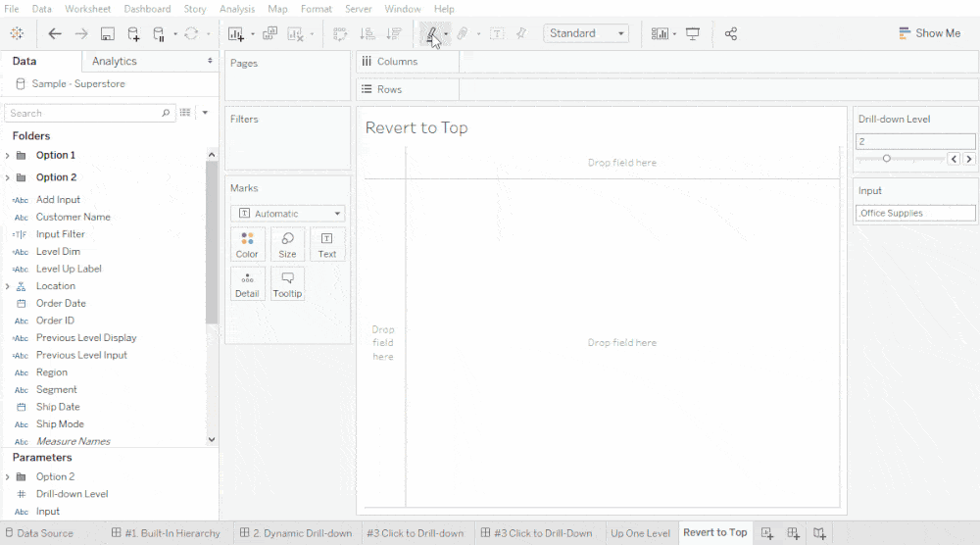The height and width of the screenshot is (545, 980).
Task: Select the Customer Name field
Action: tap(73, 217)
